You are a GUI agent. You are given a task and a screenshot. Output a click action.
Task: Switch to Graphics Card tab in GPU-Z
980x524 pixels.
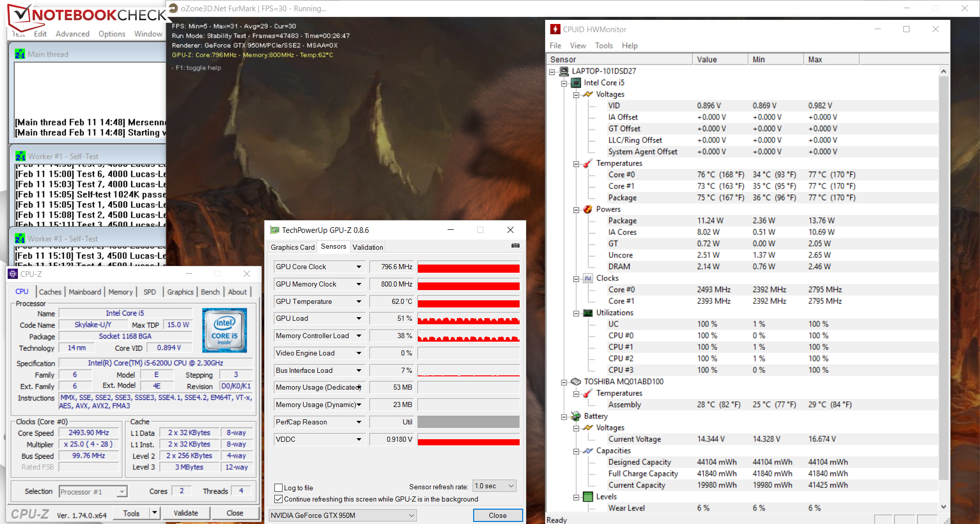(x=293, y=247)
